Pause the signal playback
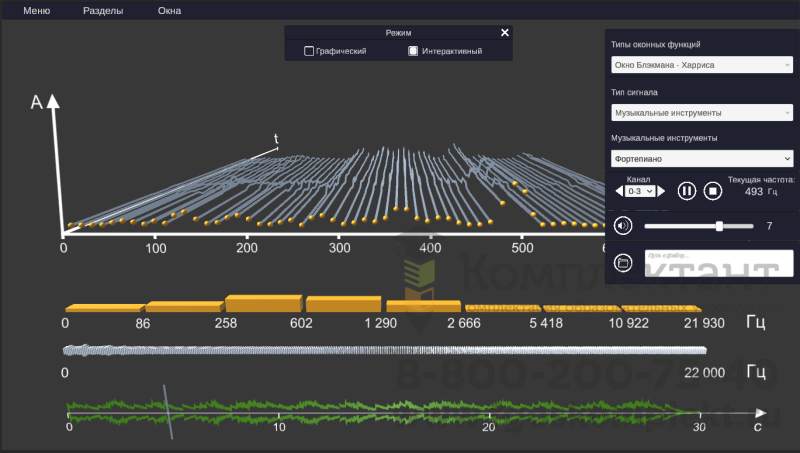 point(687,190)
